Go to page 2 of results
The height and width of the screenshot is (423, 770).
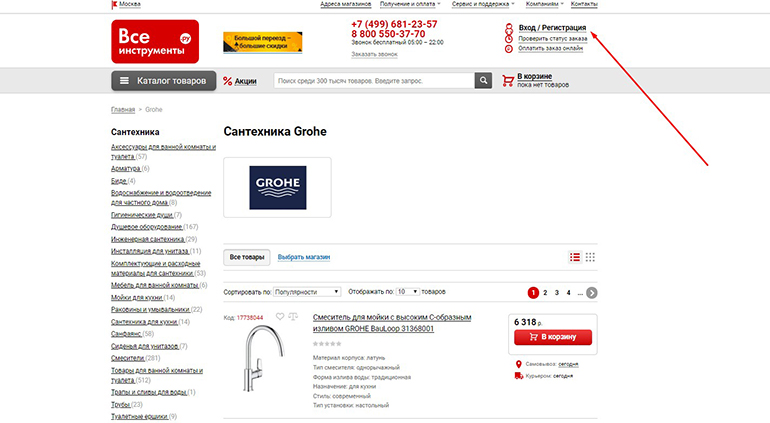(545, 293)
